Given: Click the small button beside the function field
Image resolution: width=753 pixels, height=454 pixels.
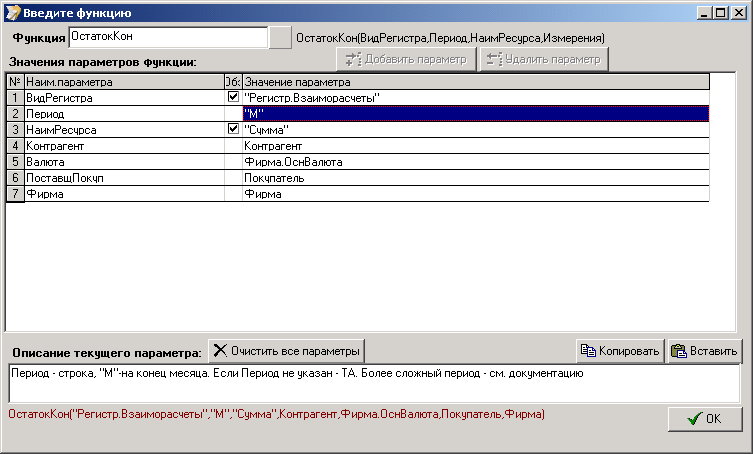Looking at the screenshot, I should pos(280,37).
